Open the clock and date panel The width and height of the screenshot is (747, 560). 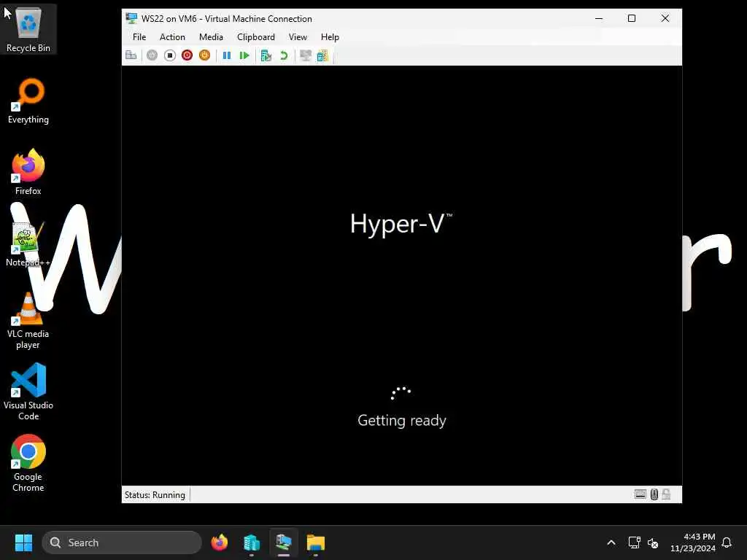693,542
